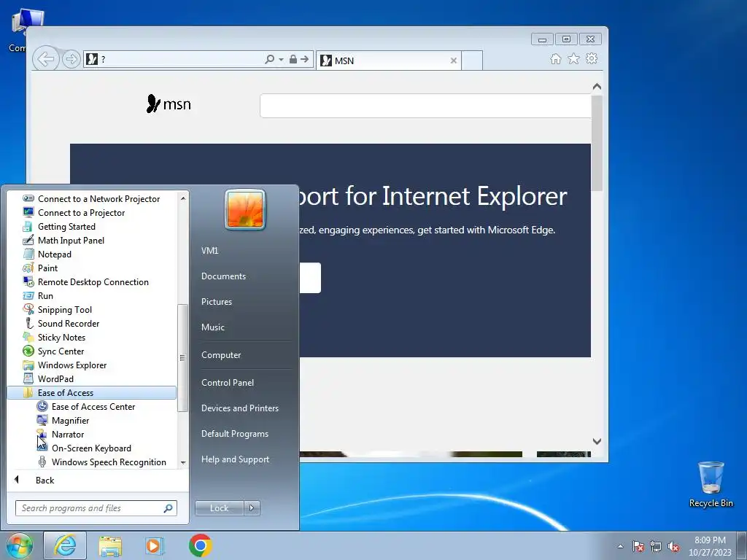Viewport: 747px width, 560px height.
Task: Close the MSN tab
Action: click(x=454, y=61)
